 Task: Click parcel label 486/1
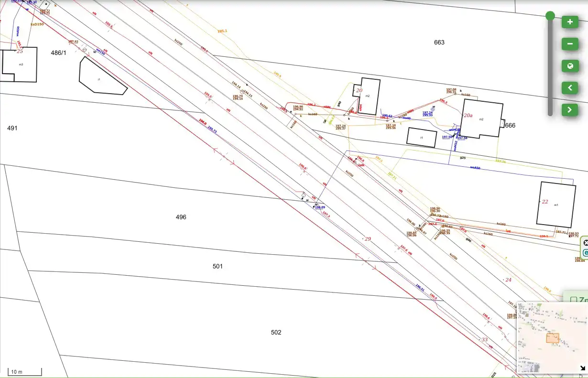click(x=59, y=53)
